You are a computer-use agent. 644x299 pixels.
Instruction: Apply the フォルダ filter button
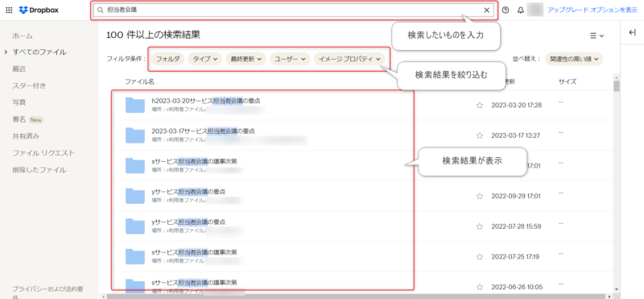click(x=168, y=59)
